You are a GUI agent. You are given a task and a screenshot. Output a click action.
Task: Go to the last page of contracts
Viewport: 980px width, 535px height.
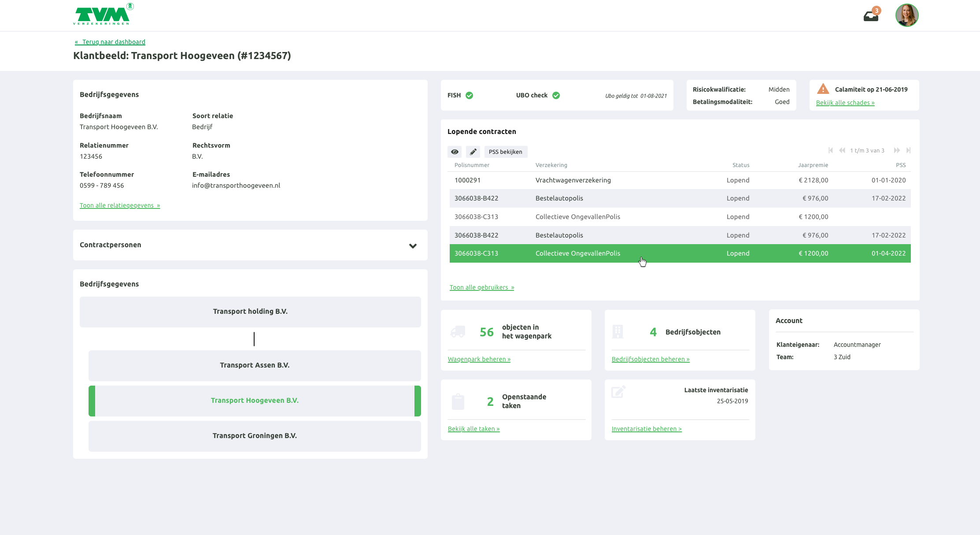(908, 150)
